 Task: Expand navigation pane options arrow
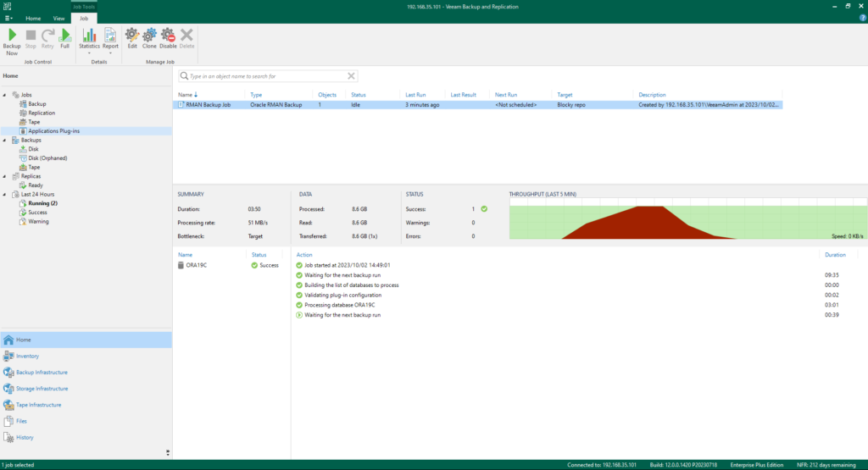[x=168, y=453]
